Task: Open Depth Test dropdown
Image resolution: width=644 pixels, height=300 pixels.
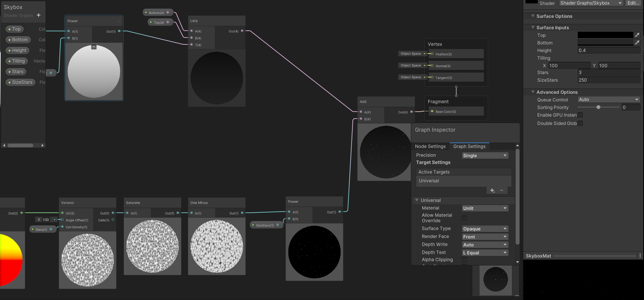Action: coord(485,253)
